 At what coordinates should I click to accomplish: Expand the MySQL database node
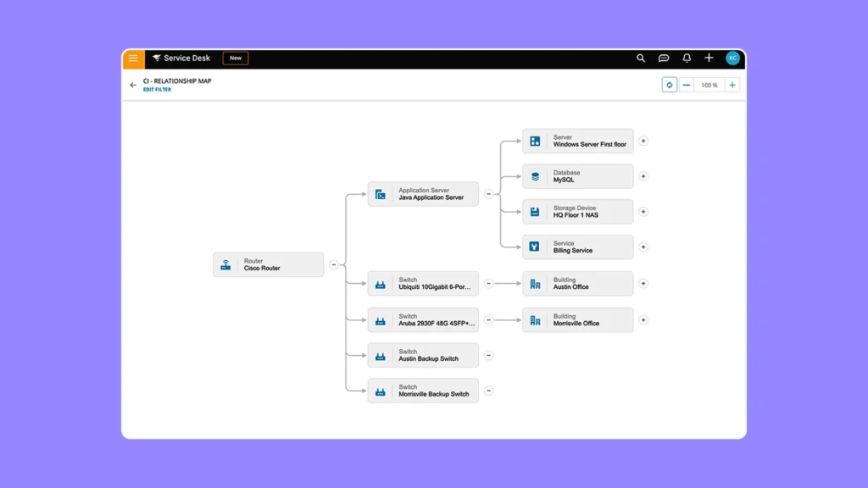[643, 176]
